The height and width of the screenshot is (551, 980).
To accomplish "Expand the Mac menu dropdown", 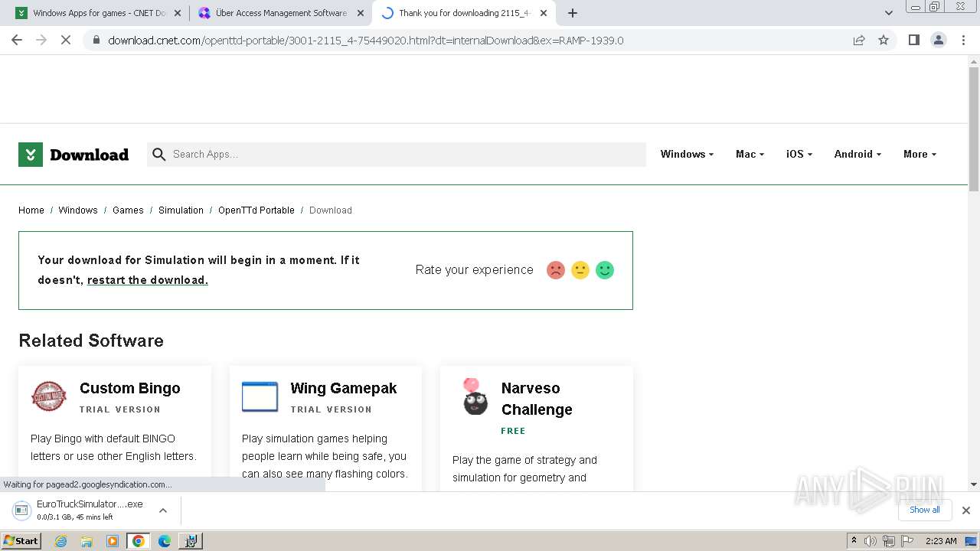I will [x=750, y=154].
